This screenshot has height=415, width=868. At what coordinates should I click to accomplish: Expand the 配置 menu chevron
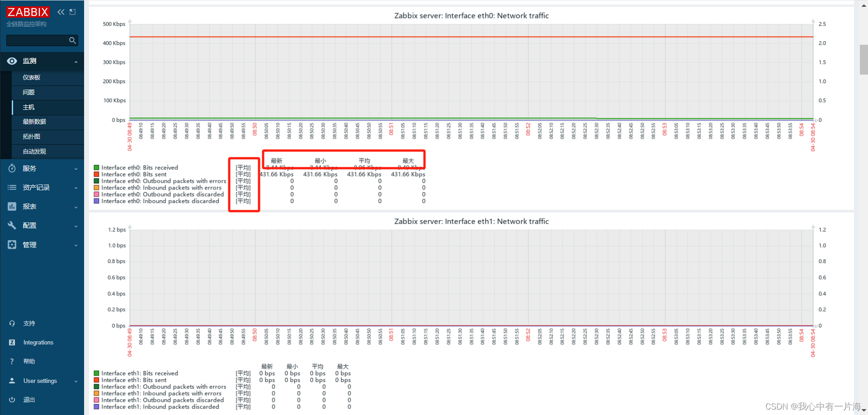coord(76,226)
